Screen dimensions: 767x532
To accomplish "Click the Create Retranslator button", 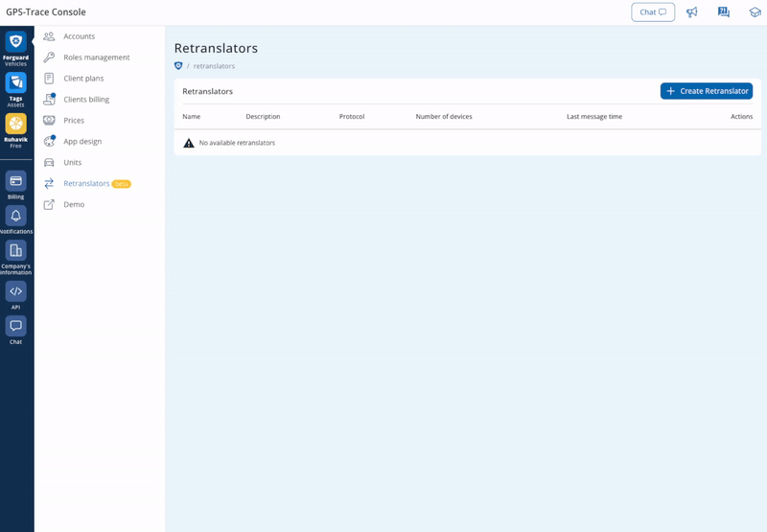I will coord(707,91).
